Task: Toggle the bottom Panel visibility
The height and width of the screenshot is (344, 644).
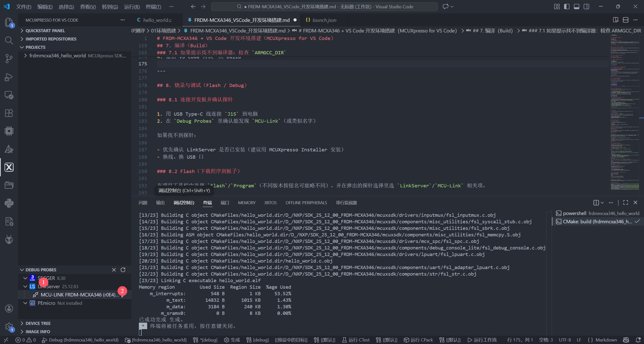Action: [577, 7]
